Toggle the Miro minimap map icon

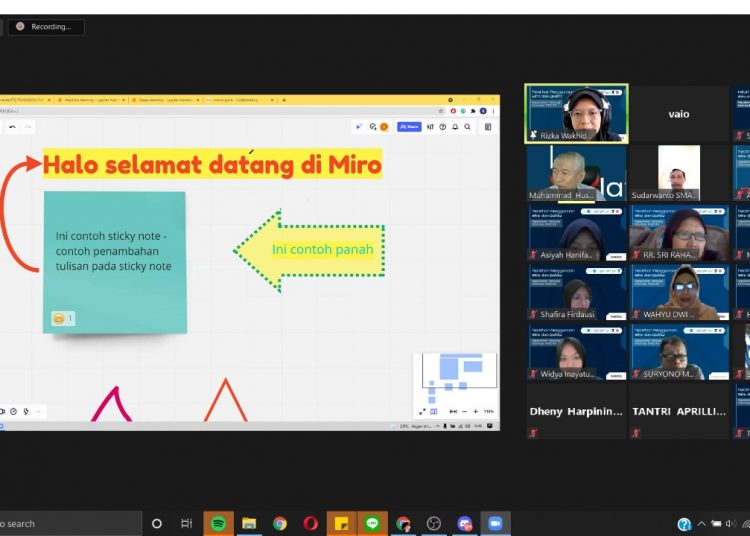coord(433,411)
